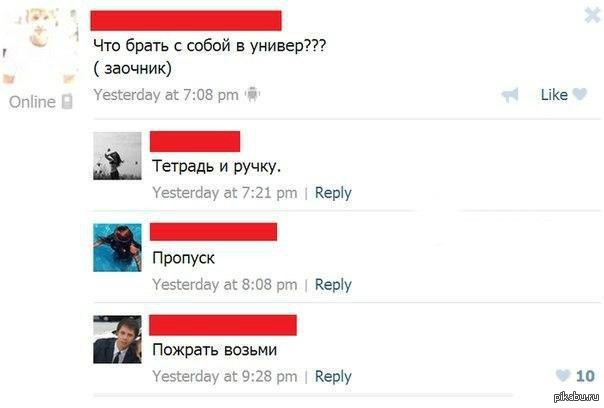Reply to the "Пропуск" comment
The image size is (604, 408).
click(333, 284)
